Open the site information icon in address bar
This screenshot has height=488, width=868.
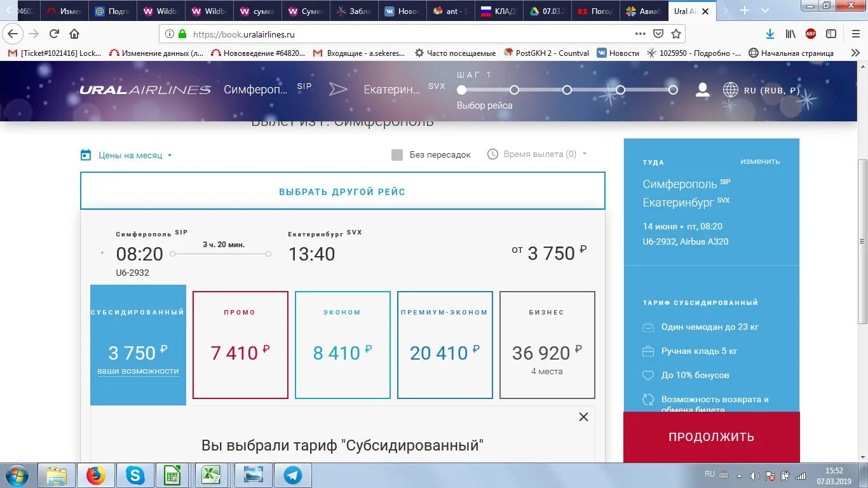[x=170, y=34]
